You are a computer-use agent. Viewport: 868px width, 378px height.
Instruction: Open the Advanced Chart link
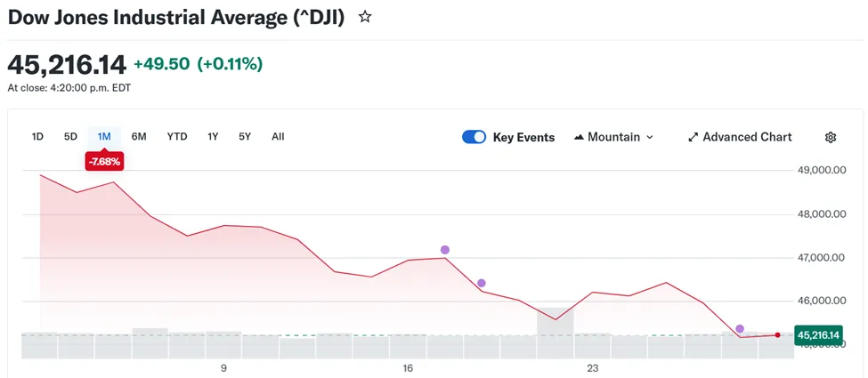point(740,137)
